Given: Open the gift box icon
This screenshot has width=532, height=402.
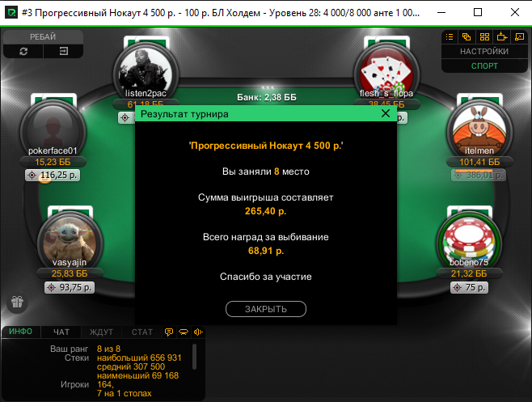Looking at the screenshot, I should [x=17, y=302].
